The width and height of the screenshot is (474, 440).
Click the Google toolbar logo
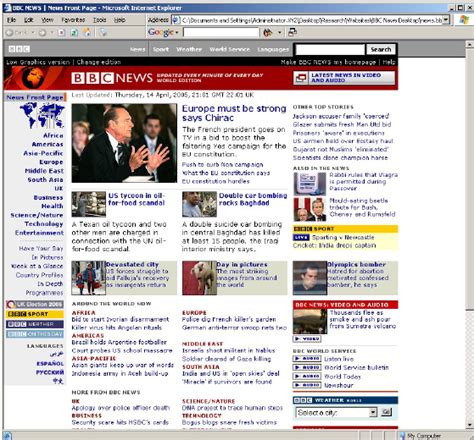[x=161, y=32]
